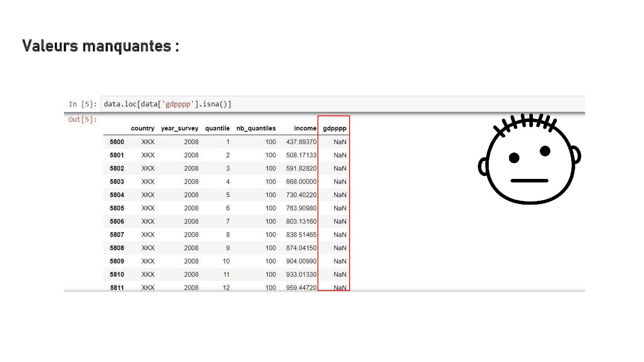Click the NaN value in row 5803

(339, 182)
